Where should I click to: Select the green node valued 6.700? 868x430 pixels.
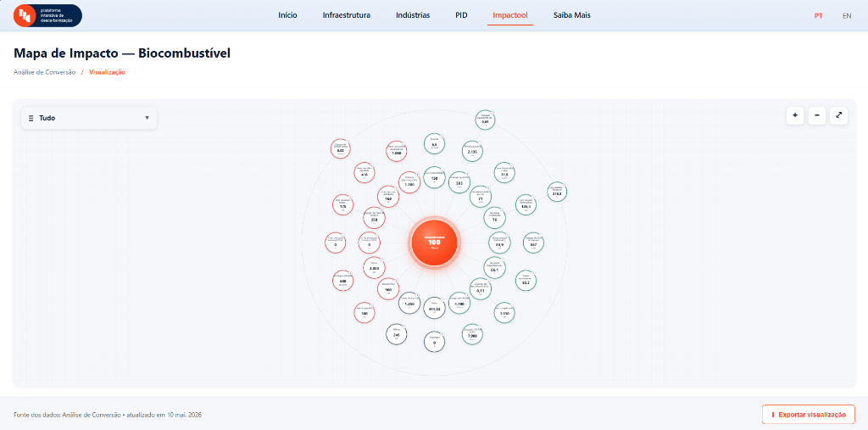(x=459, y=303)
